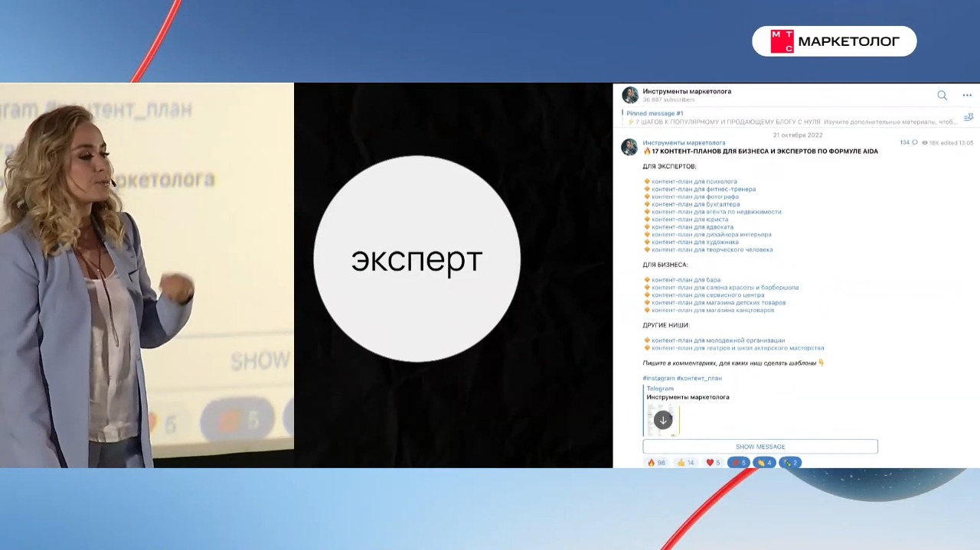The height and width of the screenshot is (550, 980).
Task: Open контент-план для психолога link
Action: 694,182
